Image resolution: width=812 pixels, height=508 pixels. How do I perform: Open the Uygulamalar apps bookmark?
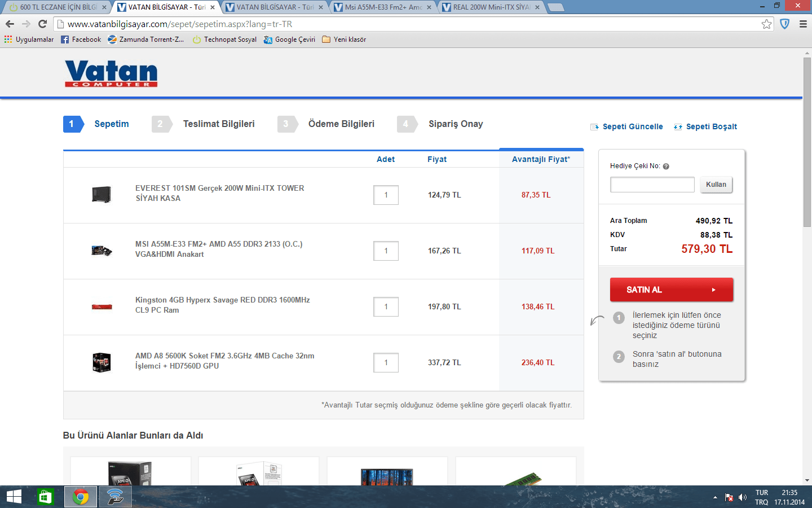point(29,40)
